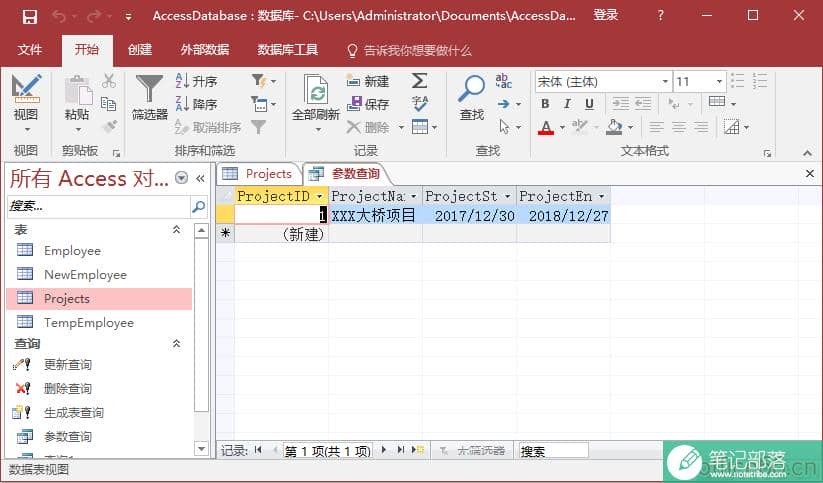Open the ProjectNa column dropdown arrow

[414, 196]
